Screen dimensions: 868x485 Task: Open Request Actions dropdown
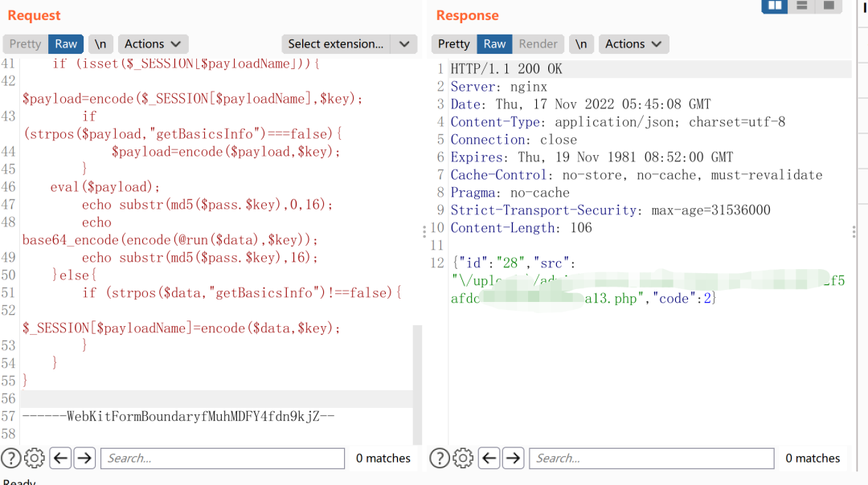pyautogui.click(x=153, y=43)
